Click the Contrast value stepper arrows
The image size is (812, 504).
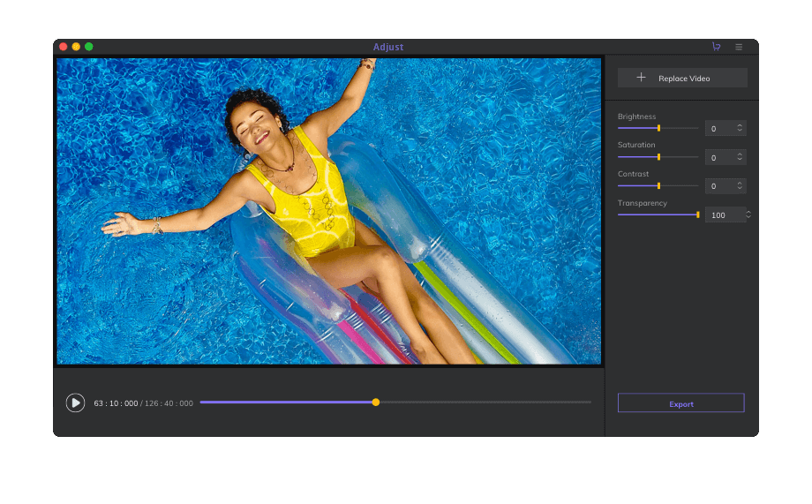[x=740, y=186]
